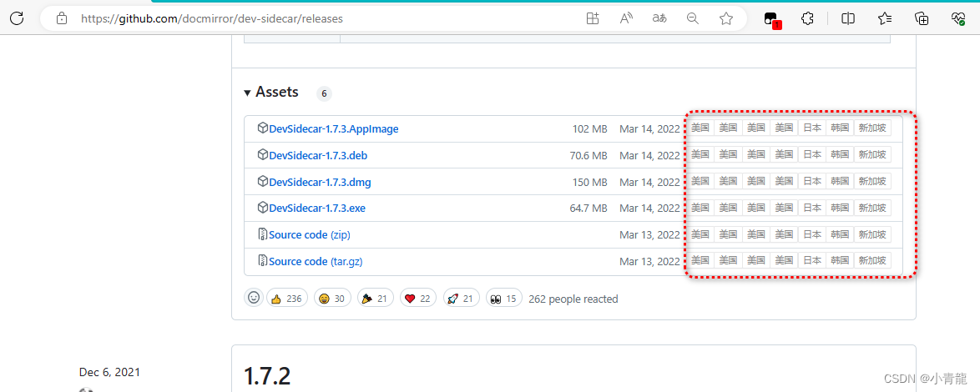The height and width of the screenshot is (392, 980).
Task: Download DevSidecar-1.7.3.exe
Action: pyautogui.click(x=316, y=209)
